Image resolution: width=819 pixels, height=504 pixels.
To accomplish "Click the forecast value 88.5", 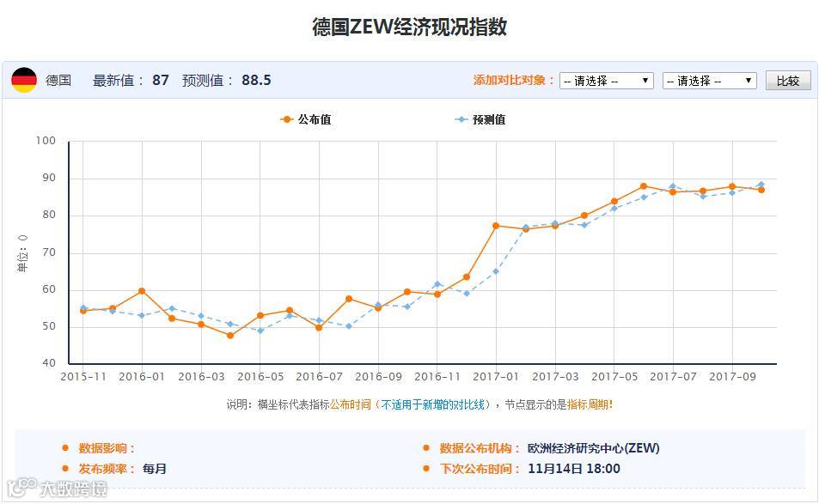I will tap(256, 81).
